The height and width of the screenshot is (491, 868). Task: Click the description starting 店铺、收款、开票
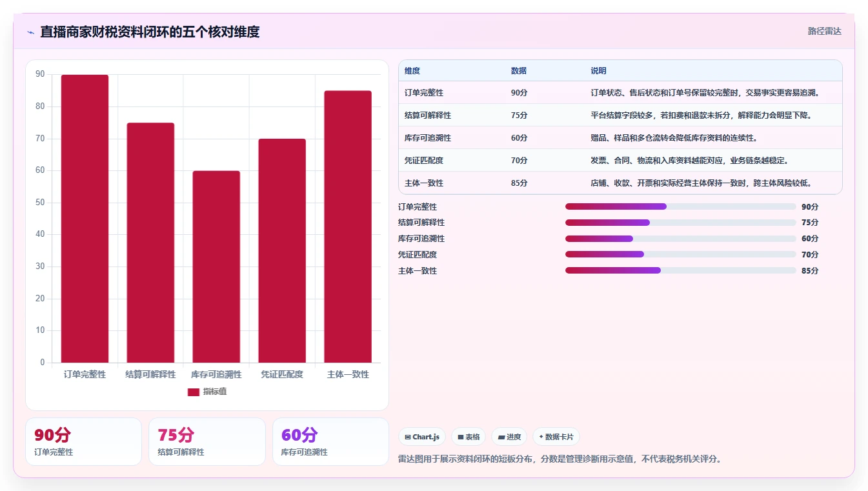[x=701, y=183]
